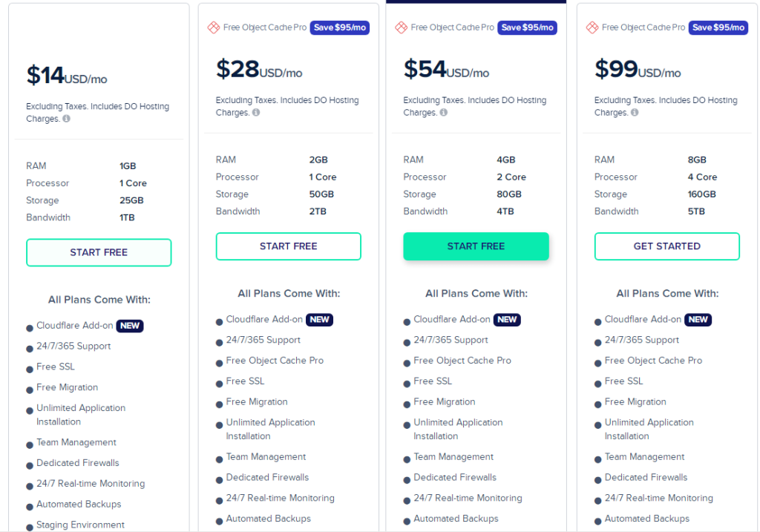This screenshot has width=760, height=532.
Task: Click Save $95/mo badge on $99 plan
Action: point(718,27)
